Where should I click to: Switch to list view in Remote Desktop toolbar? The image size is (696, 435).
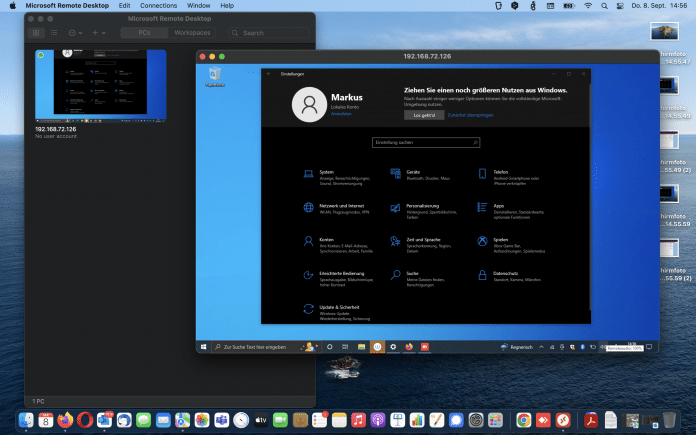[54, 33]
